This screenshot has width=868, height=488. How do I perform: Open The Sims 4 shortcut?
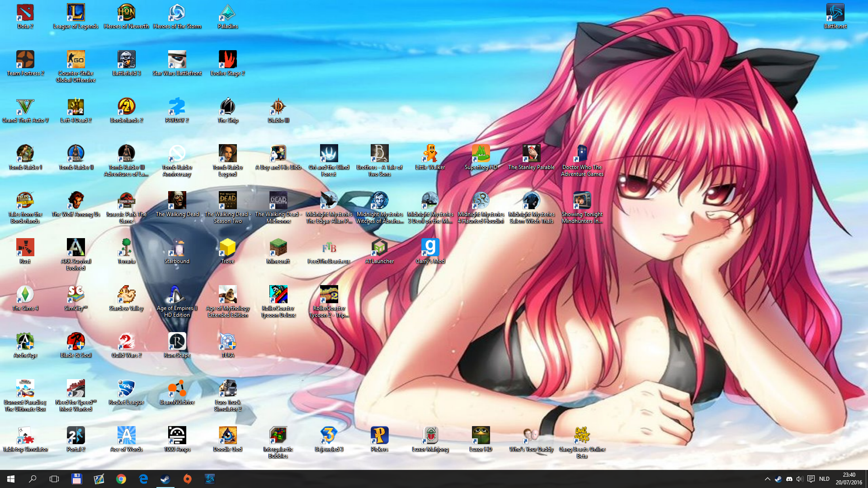[25, 298]
